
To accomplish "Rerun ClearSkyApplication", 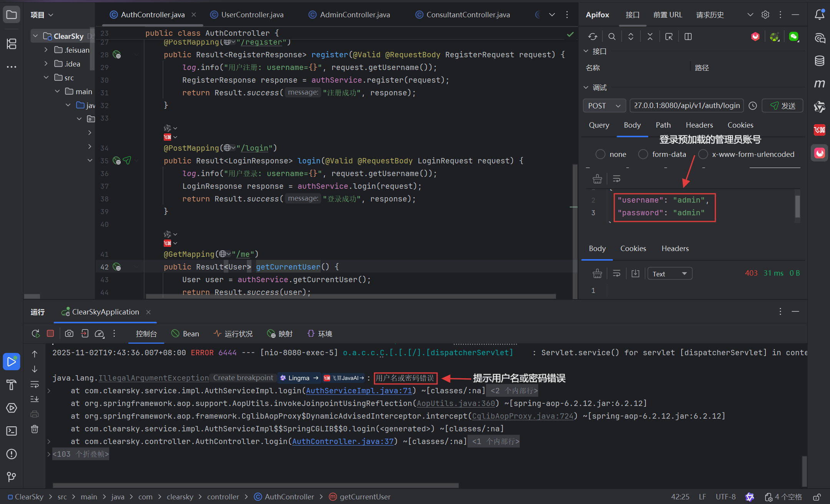I will tap(35, 334).
